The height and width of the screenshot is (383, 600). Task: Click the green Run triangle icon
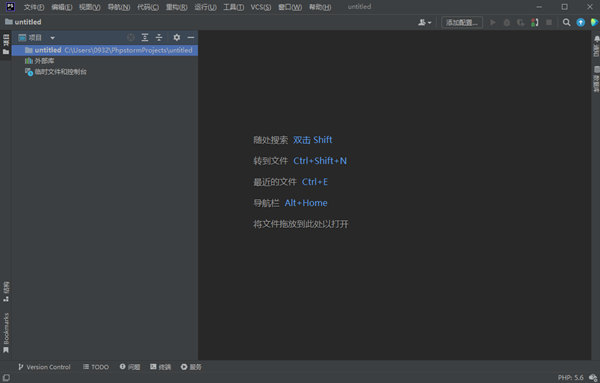pyautogui.click(x=493, y=23)
